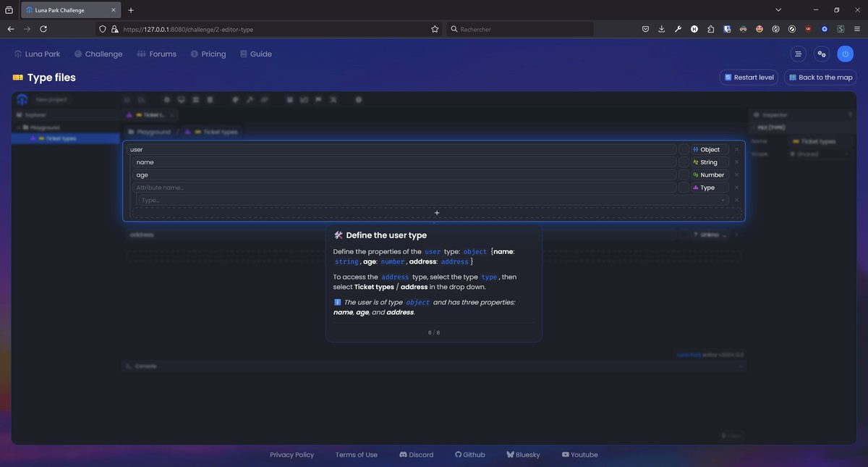The height and width of the screenshot is (467, 868).
Task: Open the round hamburger menu in the Luna Park header
Action: [x=798, y=54]
